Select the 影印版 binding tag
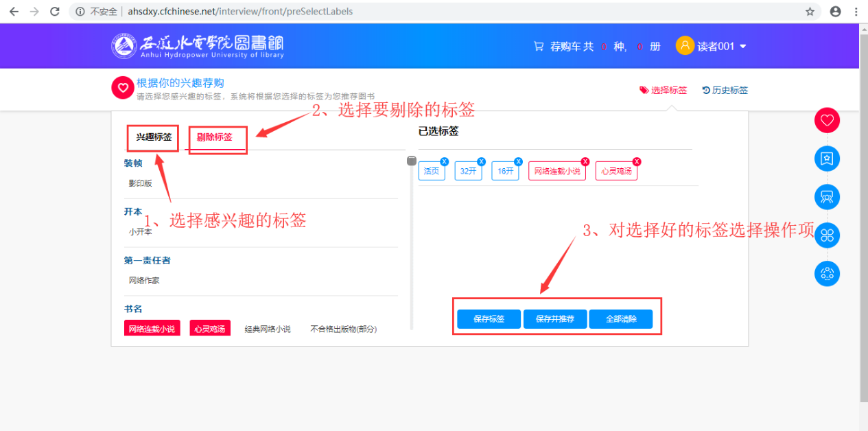This screenshot has height=431, width=868. click(x=141, y=183)
